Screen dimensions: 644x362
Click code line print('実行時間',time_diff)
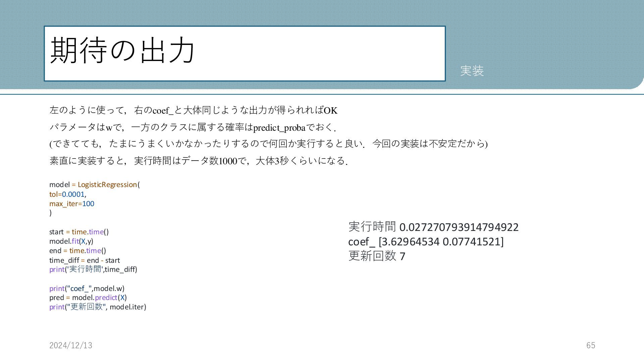pos(93,269)
